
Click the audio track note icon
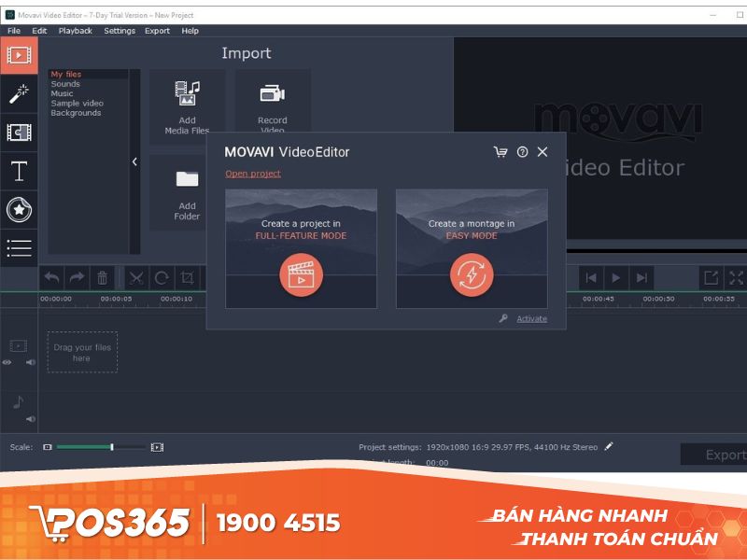[18, 402]
